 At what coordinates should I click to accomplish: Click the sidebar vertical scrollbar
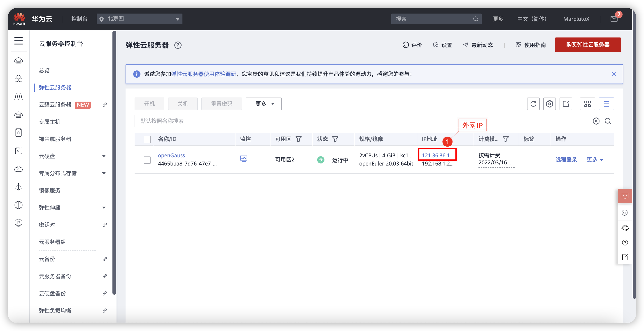coord(114,163)
